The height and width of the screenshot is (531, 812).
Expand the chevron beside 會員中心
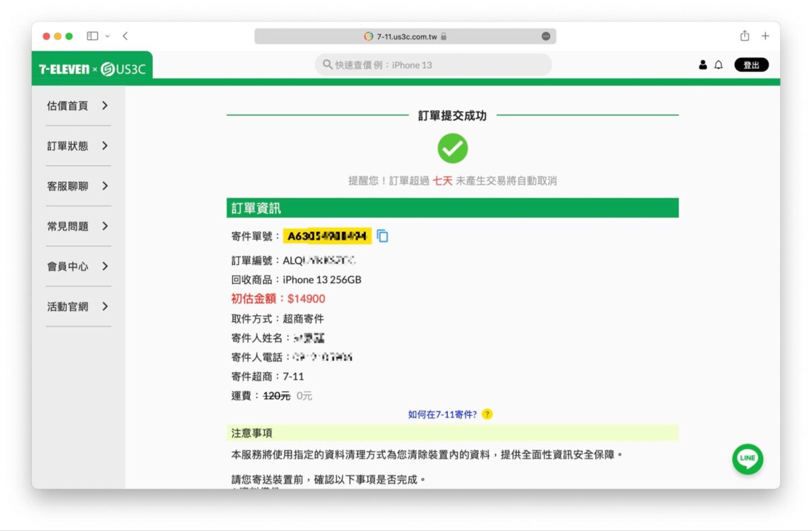105,266
